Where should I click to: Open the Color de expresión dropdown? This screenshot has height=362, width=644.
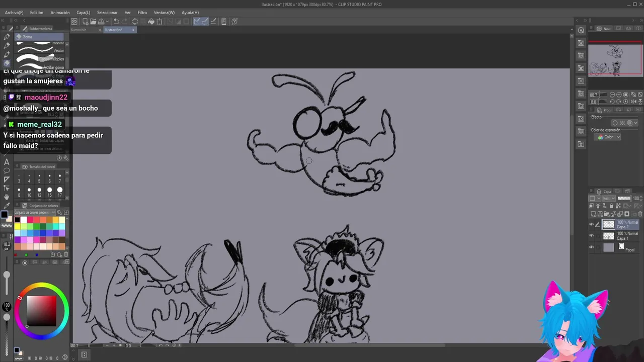click(x=607, y=137)
